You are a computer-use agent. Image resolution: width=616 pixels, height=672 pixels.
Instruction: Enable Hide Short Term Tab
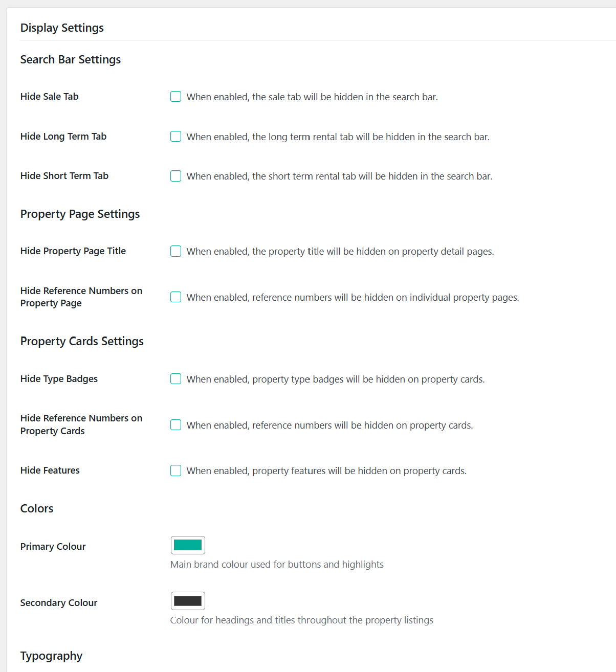pyautogui.click(x=175, y=176)
